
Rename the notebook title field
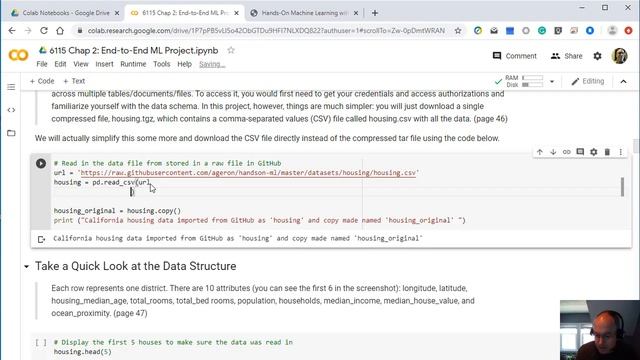[x=134, y=51]
